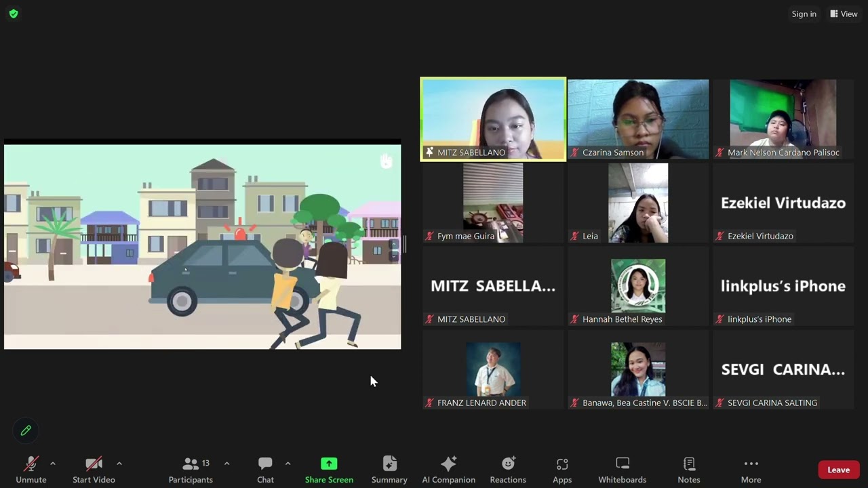Click muted mic icon beside Czarina Samson
Viewport: 868px width, 488px height.
point(575,152)
